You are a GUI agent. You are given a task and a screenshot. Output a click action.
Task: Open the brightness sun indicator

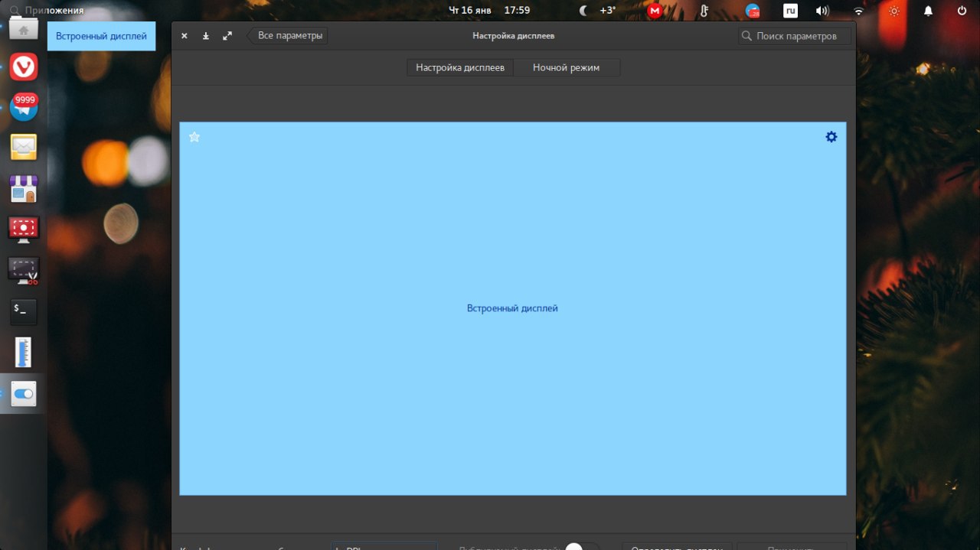click(x=893, y=11)
